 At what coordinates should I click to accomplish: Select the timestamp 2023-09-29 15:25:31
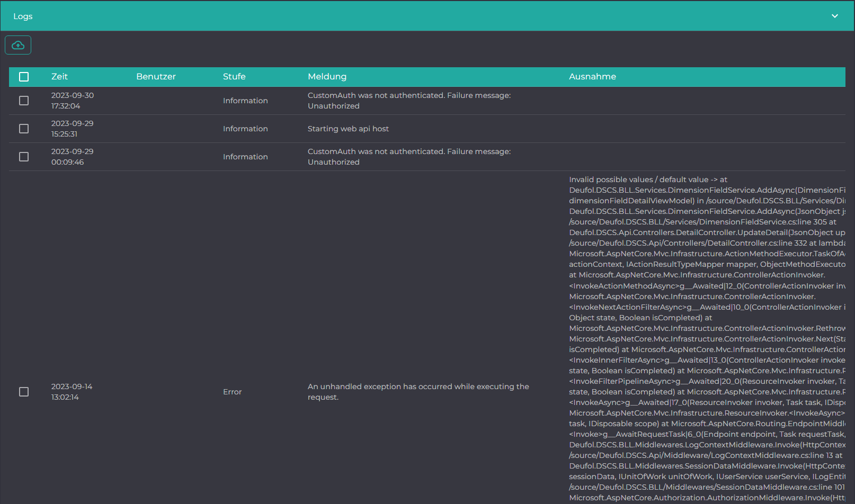click(73, 129)
